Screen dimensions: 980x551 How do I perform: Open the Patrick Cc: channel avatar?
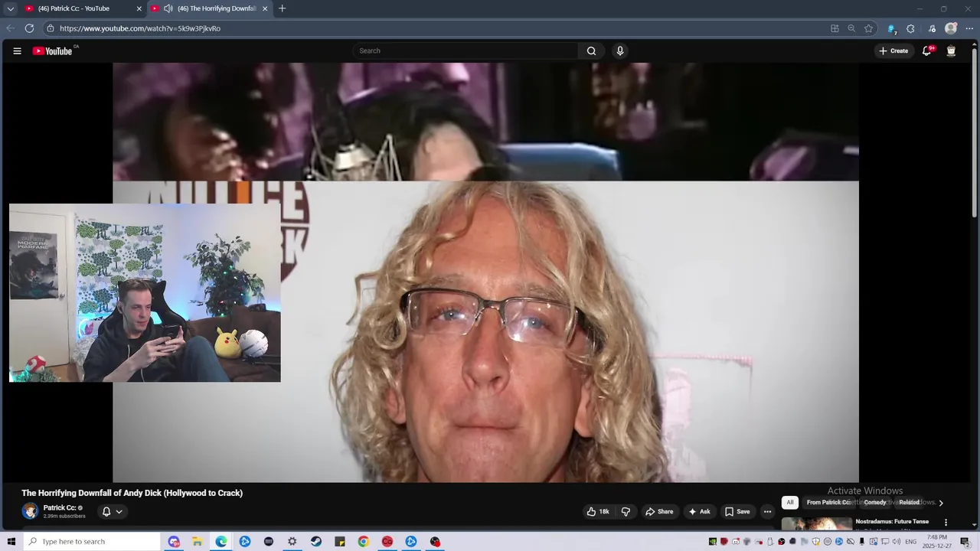click(x=30, y=511)
